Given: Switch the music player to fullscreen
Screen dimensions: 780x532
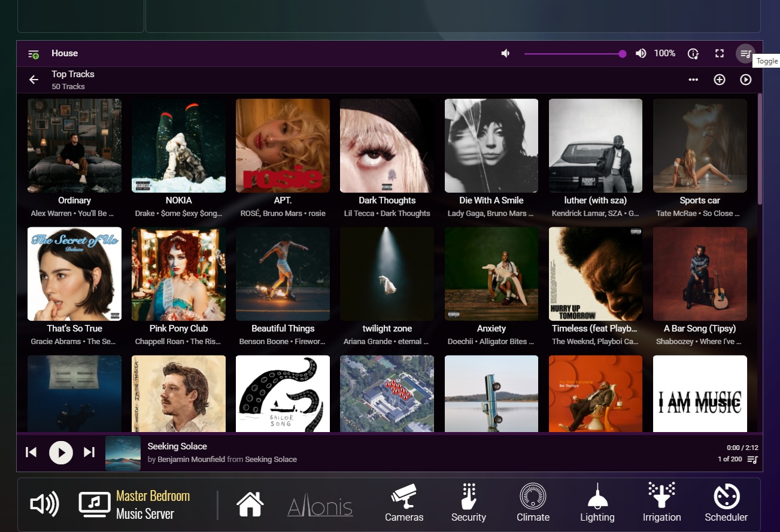Looking at the screenshot, I should click(x=720, y=53).
